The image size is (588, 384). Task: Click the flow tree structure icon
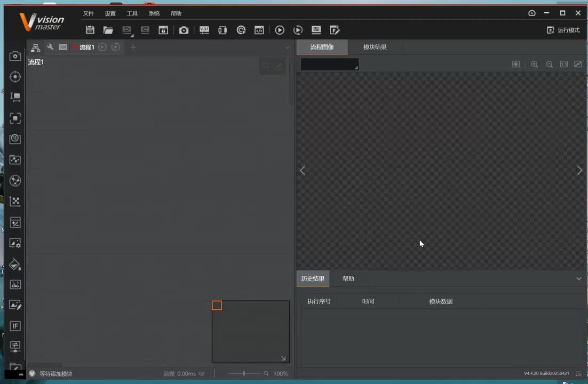pyautogui.click(x=36, y=47)
